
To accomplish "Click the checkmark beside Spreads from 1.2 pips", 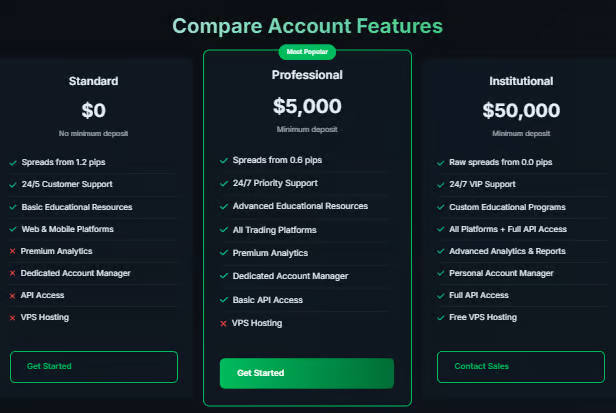I will (13, 162).
